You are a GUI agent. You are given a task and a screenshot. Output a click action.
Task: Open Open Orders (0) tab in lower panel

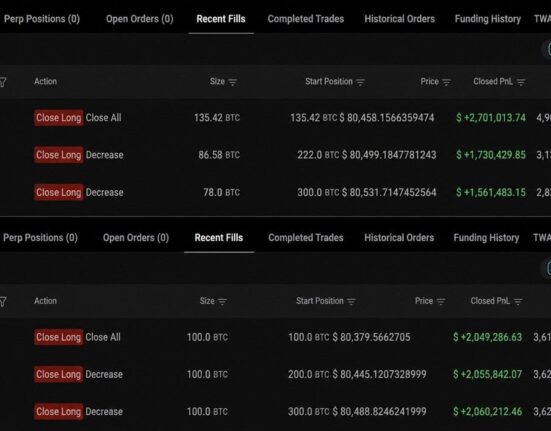click(x=136, y=238)
